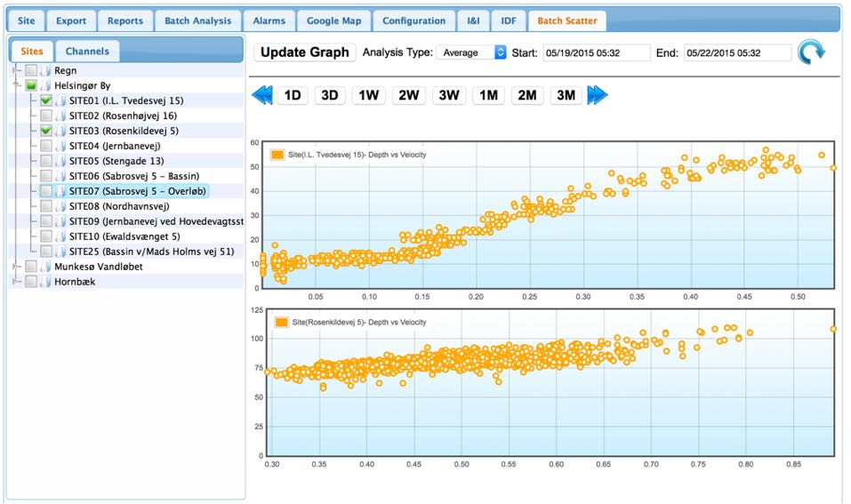
Task: Expand the Munkesø Vandløbet tree node
Action: click(17, 267)
